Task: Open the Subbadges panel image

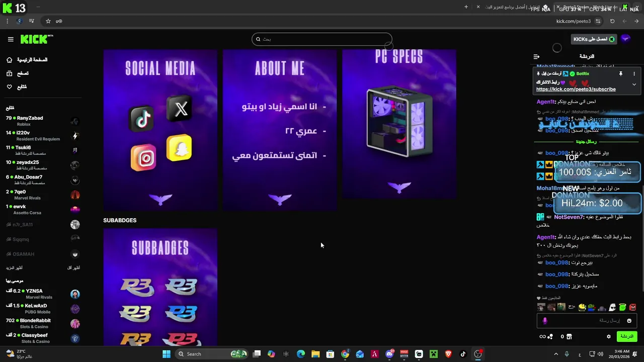Action: pos(160,287)
